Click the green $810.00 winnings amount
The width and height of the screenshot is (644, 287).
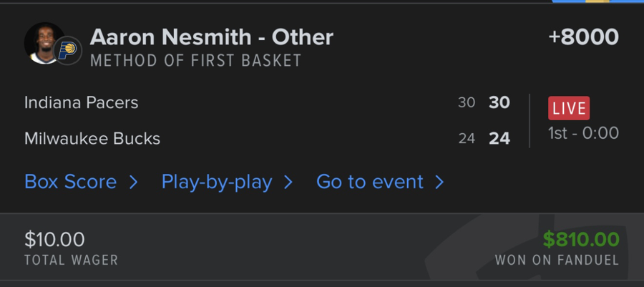[580, 239]
